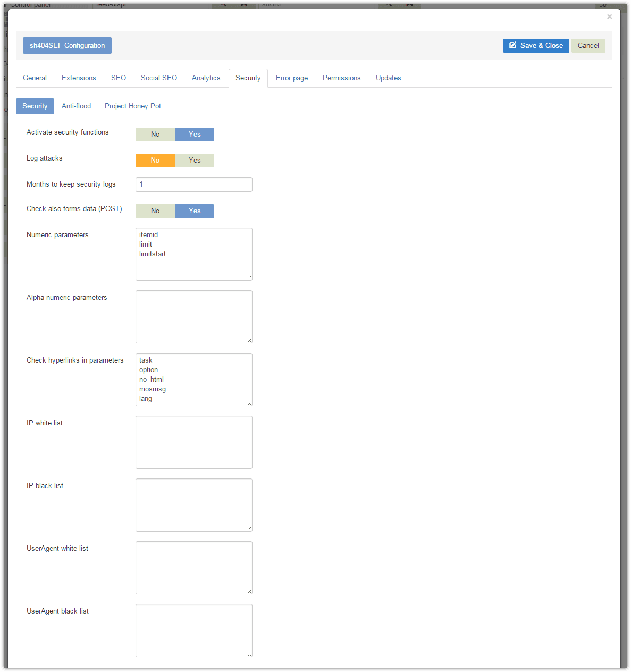Click the 'itemid' entry in Numeric parameters
Screen dimensions: 631x672
[x=148, y=235]
